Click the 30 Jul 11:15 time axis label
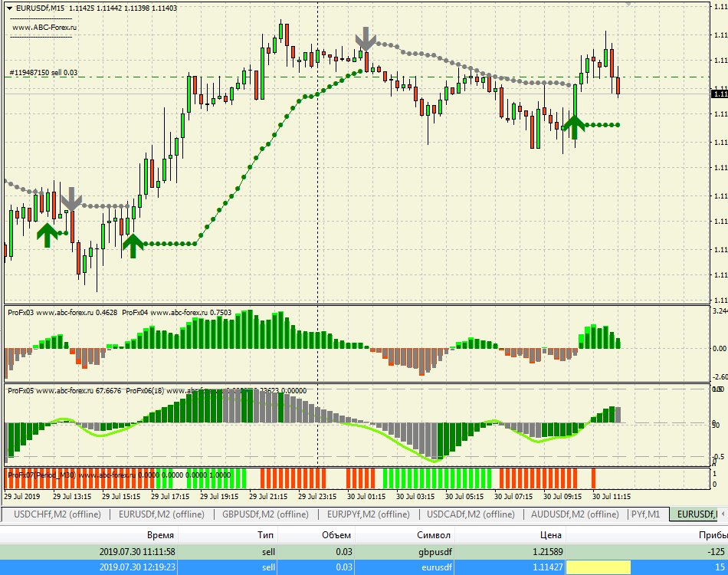The width and height of the screenshot is (728, 575). pyautogui.click(x=612, y=497)
